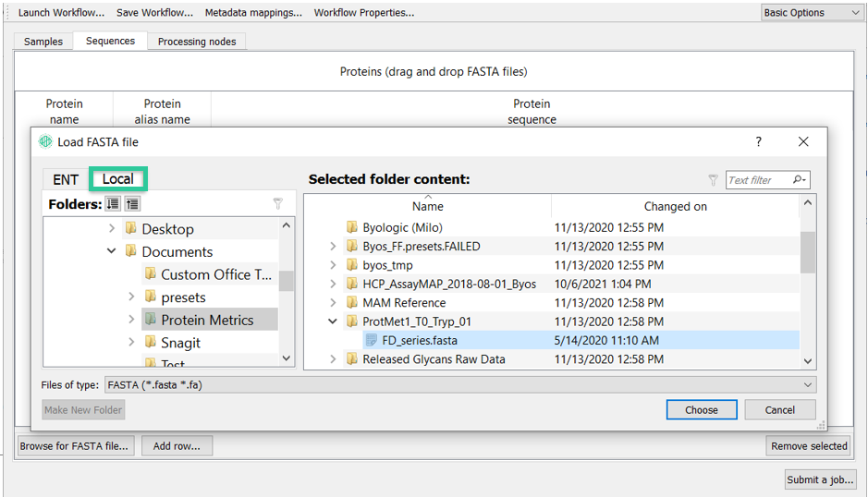Click the Browse for FASTA file button
The image size is (868, 497).
coord(76,446)
